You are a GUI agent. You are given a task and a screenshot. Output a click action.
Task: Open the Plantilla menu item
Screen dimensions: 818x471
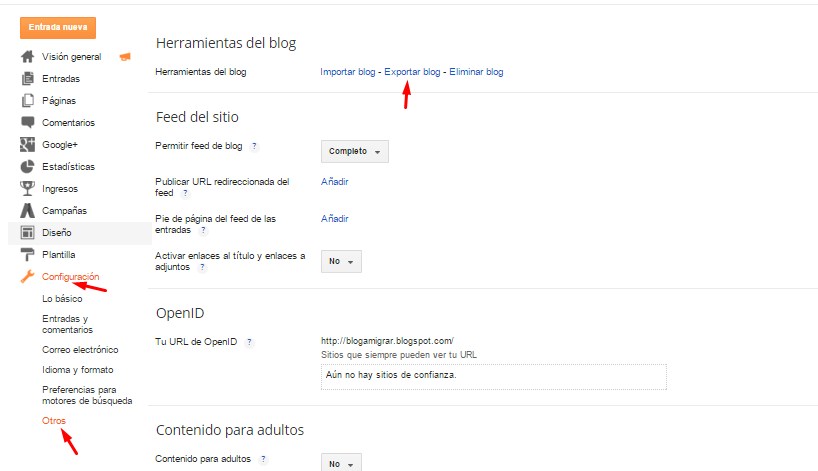point(58,255)
